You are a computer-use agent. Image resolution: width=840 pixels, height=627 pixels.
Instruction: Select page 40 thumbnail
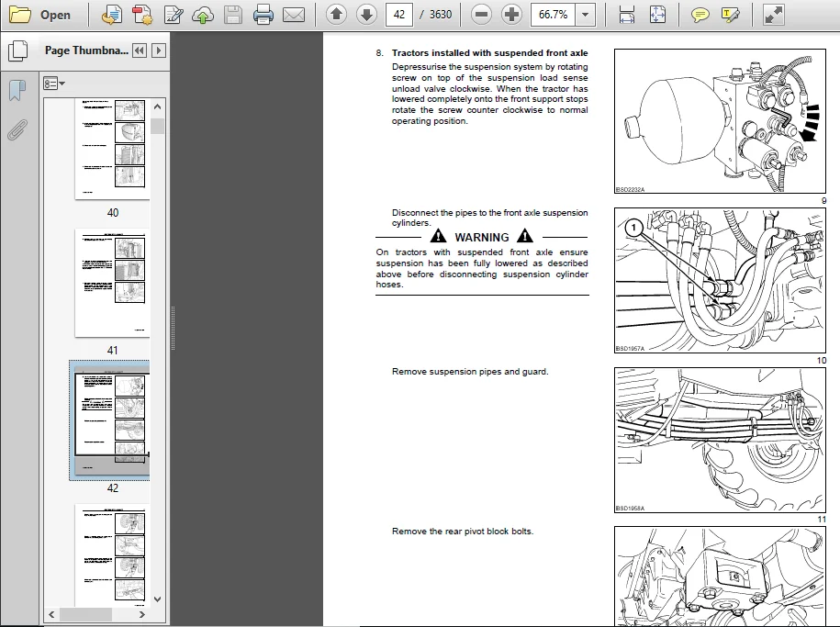coord(112,149)
